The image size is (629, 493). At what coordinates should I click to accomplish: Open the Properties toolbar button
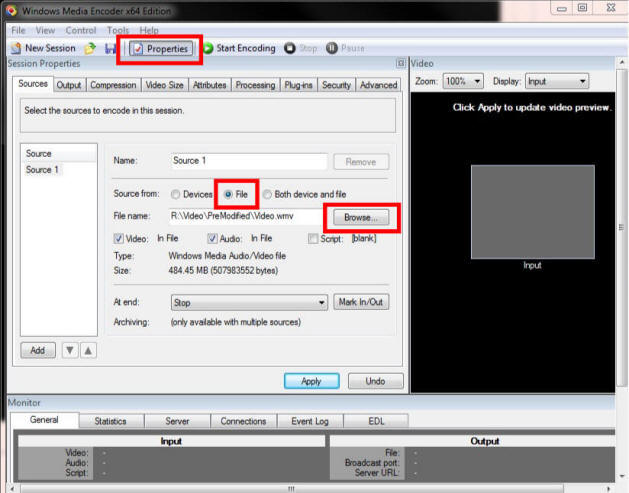(x=160, y=49)
